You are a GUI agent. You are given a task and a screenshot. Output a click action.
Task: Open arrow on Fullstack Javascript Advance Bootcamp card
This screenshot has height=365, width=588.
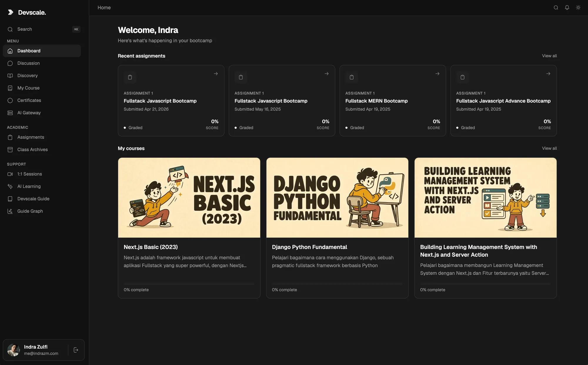point(548,74)
